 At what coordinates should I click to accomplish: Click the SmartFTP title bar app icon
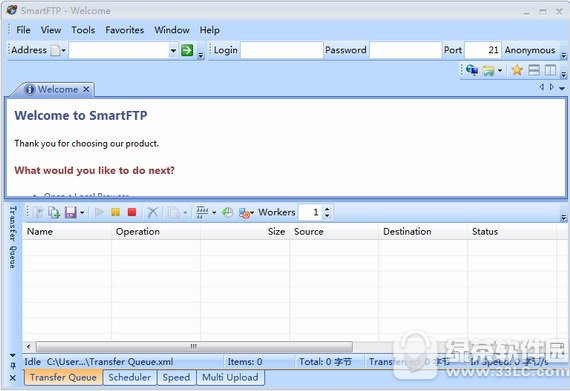11,10
